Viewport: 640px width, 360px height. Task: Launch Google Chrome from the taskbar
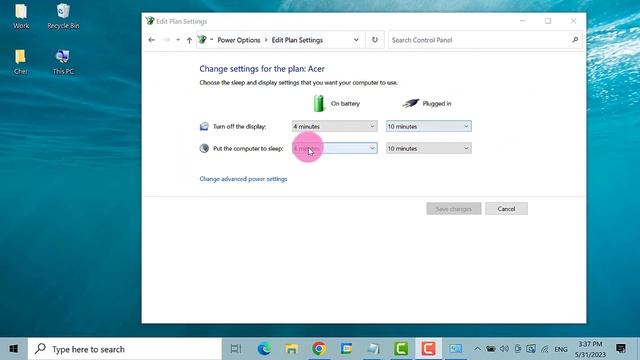click(x=319, y=349)
